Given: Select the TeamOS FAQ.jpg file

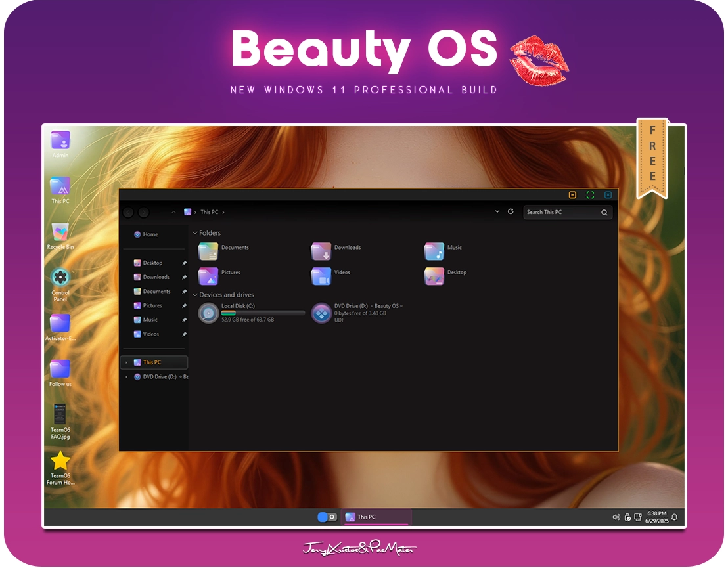Looking at the screenshot, I should (60, 421).
